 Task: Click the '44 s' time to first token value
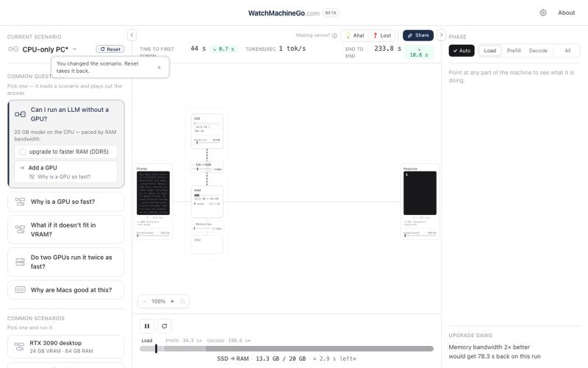pos(198,49)
